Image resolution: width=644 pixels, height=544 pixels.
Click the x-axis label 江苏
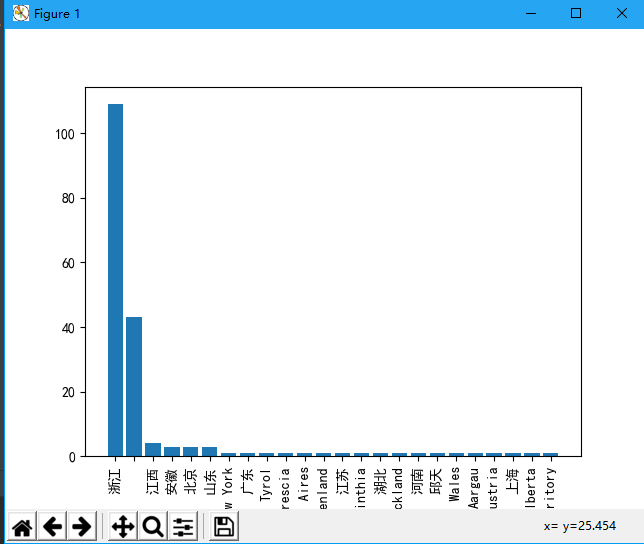click(x=342, y=482)
